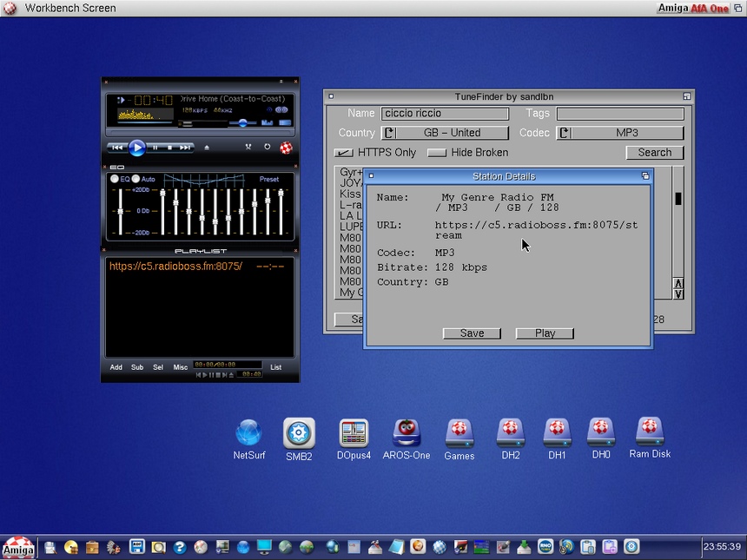Toggle shuffle icon in the player
The width and height of the screenshot is (747, 560).
(x=248, y=147)
